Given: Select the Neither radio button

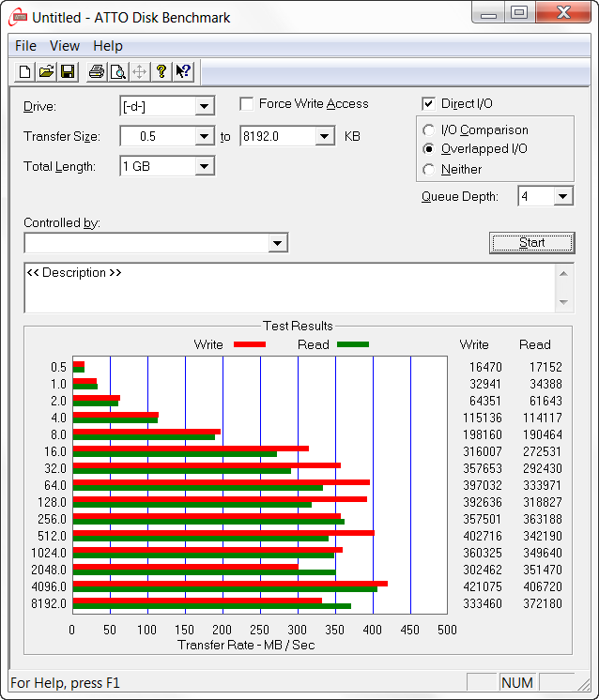Looking at the screenshot, I should click(x=428, y=170).
